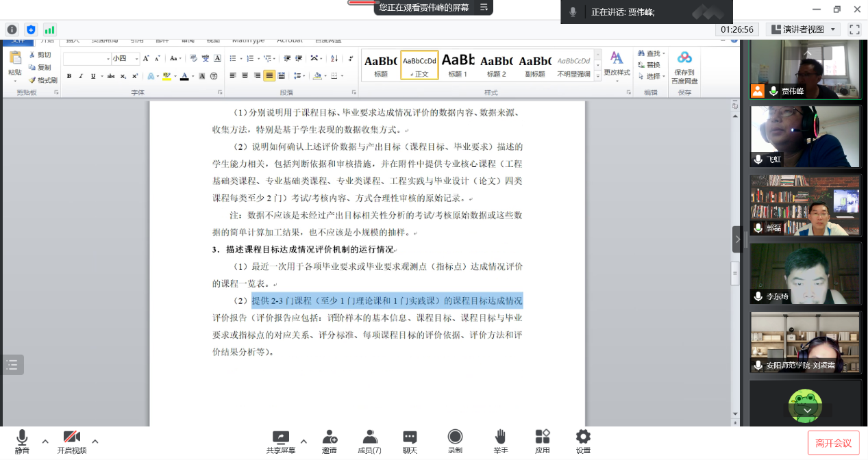Apply the 副标题 style
868x460 pixels.
[x=535, y=65]
